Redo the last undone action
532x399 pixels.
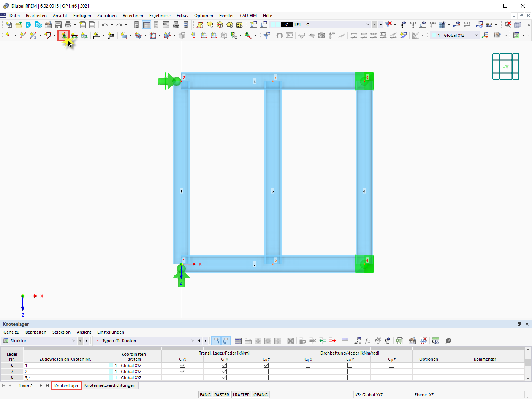point(119,25)
